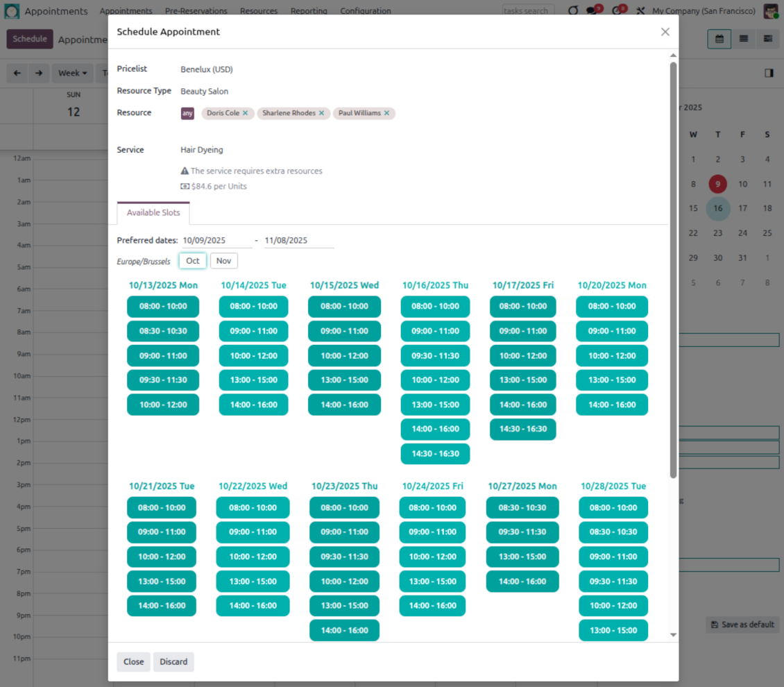Switch to list view icon
The height and width of the screenshot is (687, 784).
pos(744,39)
